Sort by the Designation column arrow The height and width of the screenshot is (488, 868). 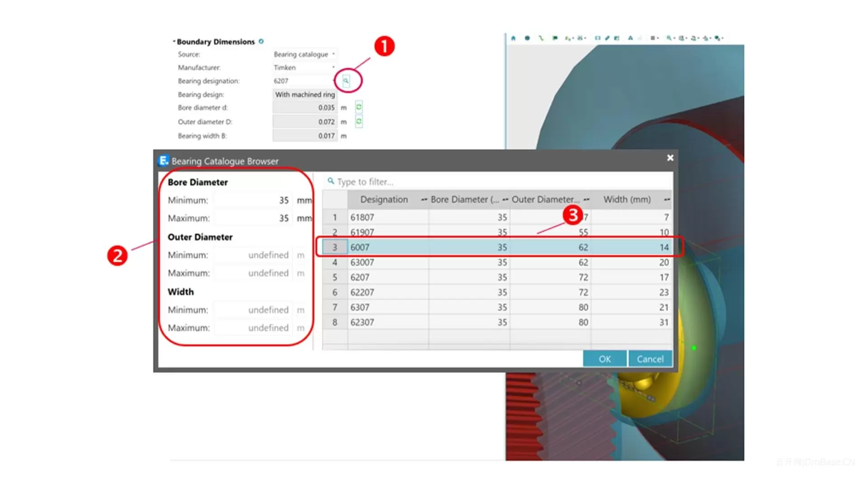click(x=424, y=200)
